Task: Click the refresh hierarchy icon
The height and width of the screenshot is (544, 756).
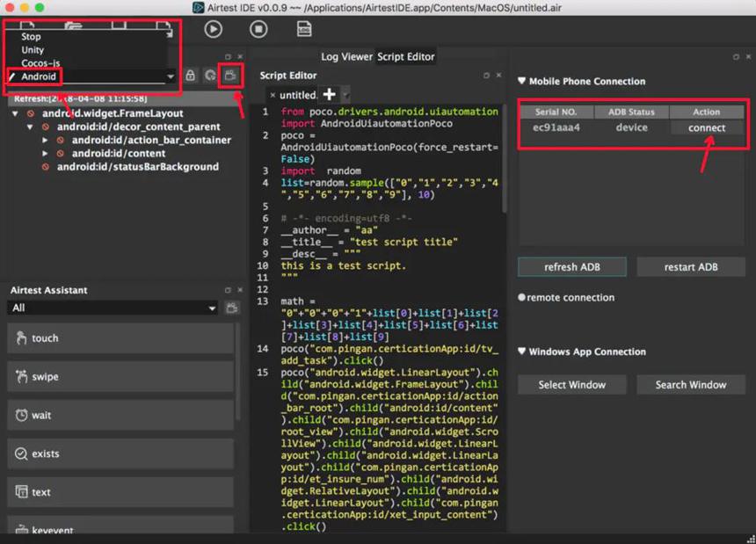Action: tap(210, 76)
